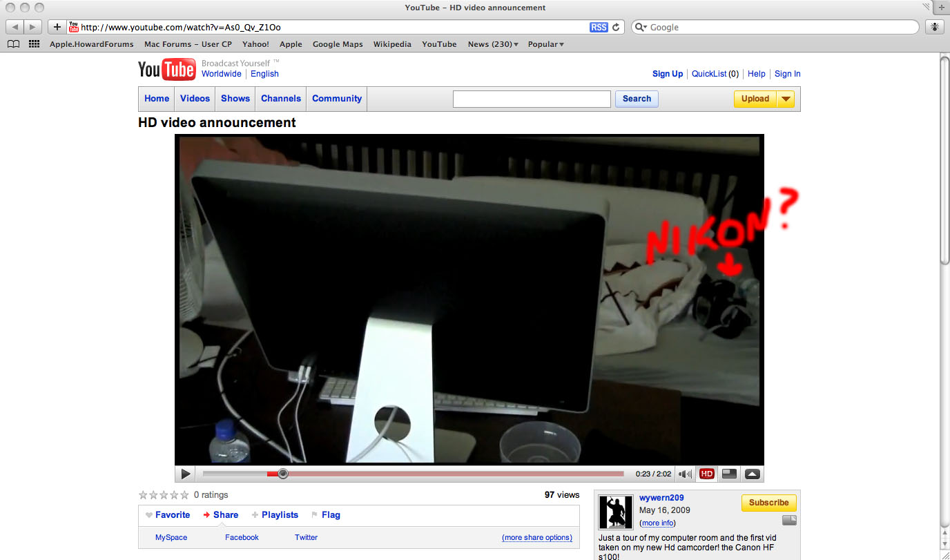Open the Channels tab
The height and width of the screenshot is (560, 950).
pyautogui.click(x=281, y=99)
